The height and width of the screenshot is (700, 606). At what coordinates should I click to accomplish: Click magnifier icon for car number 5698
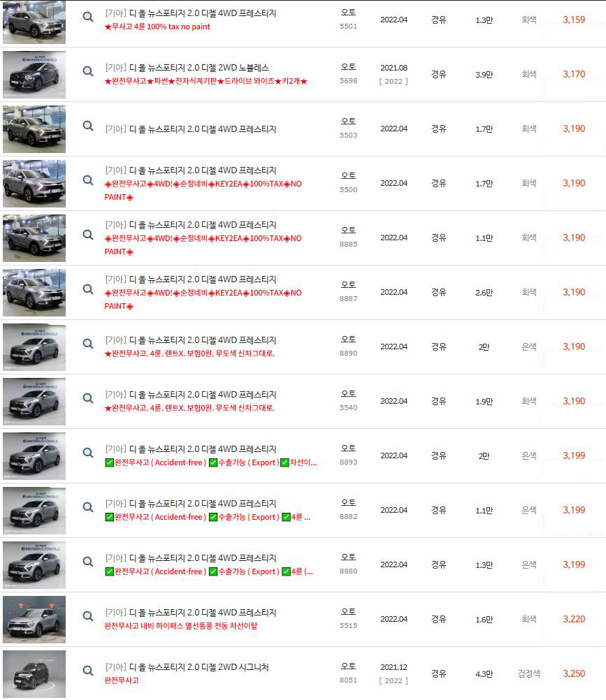(x=88, y=71)
